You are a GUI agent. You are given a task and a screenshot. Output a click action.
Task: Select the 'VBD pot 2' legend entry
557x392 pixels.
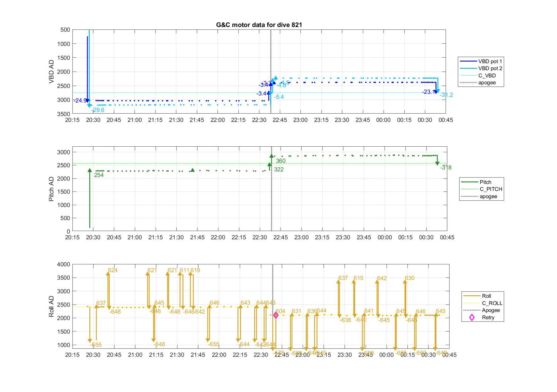[x=481, y=68]
